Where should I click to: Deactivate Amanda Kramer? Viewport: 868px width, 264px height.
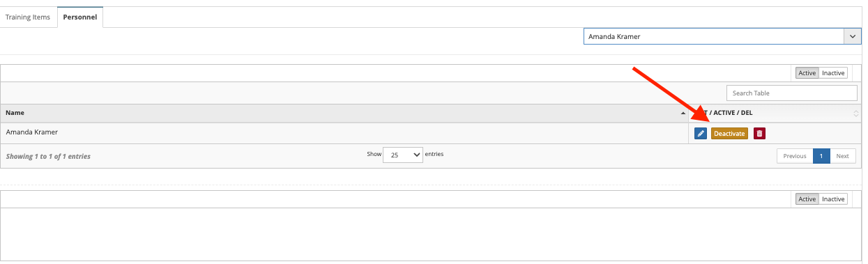729,134
